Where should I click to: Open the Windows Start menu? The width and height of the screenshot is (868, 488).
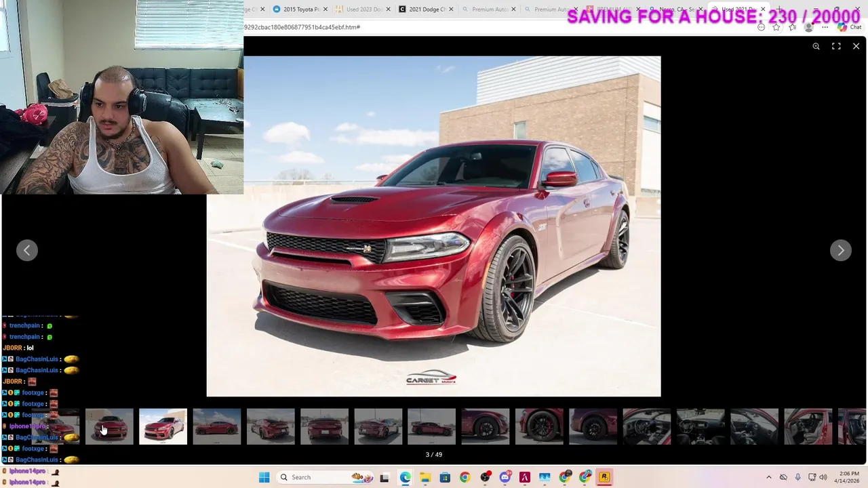pos(264,477)
